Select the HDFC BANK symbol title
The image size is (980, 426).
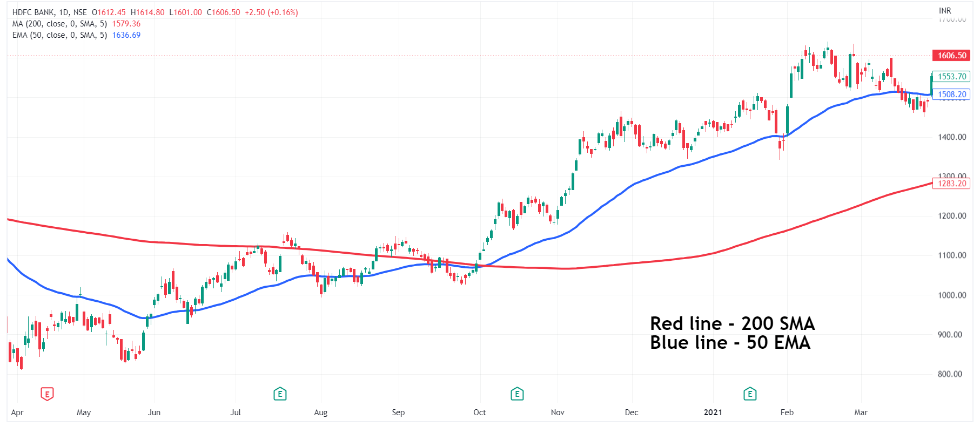tap(33, 12)
